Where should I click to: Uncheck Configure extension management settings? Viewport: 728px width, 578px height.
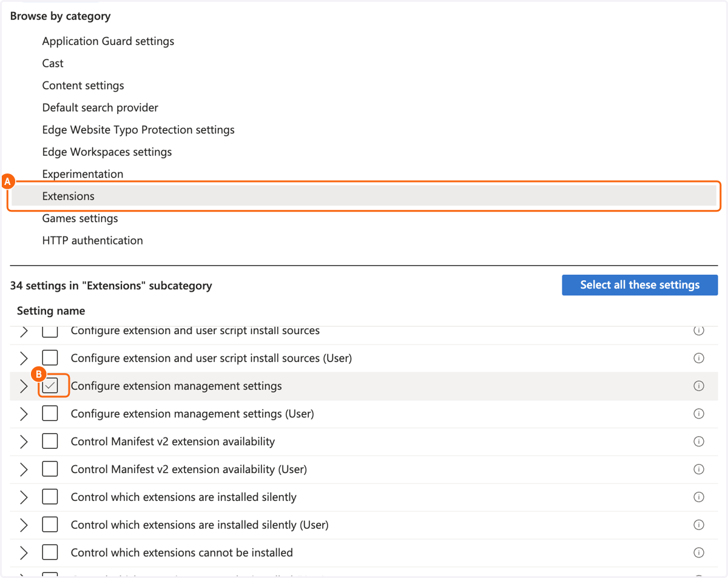tap(50, 386)
